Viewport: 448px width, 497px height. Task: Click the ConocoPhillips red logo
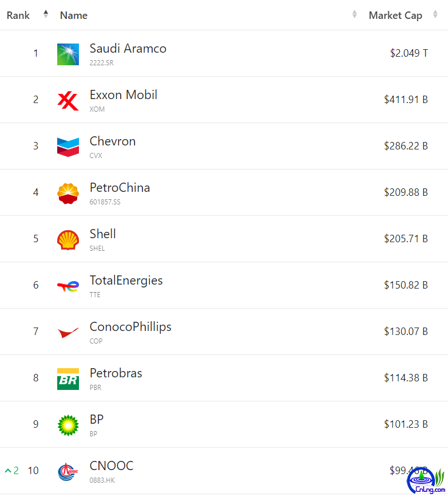point(68,333)
